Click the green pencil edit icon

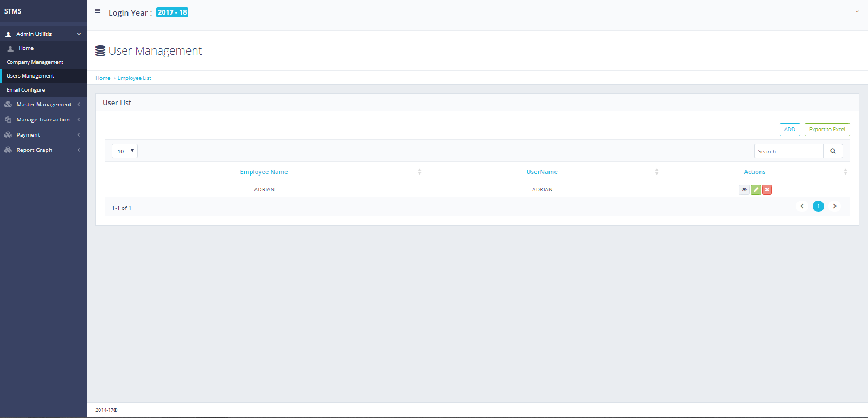756,190
